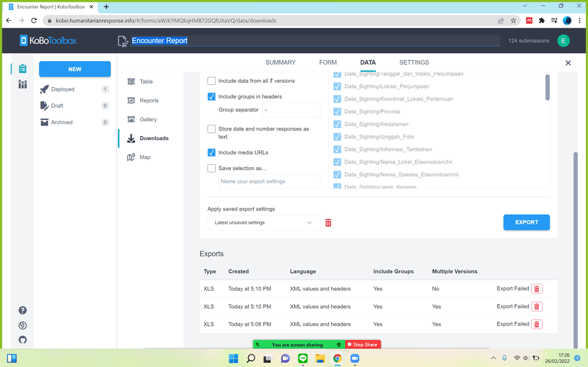Screen dimensions: 588x367
Task: Click the trash icon next to saved export settings
Action: click(x=328, y=222)
